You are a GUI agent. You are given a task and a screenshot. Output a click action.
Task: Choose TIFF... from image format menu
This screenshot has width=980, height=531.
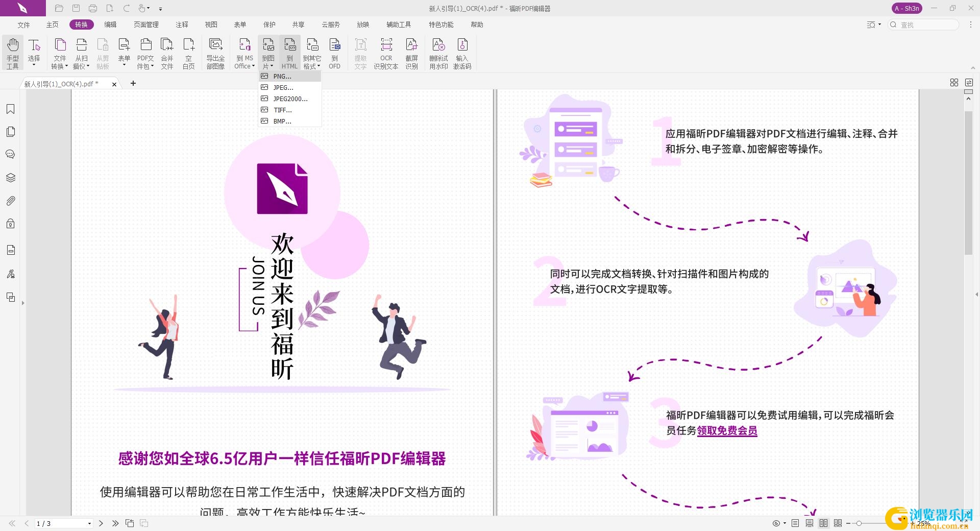(290, 110)
